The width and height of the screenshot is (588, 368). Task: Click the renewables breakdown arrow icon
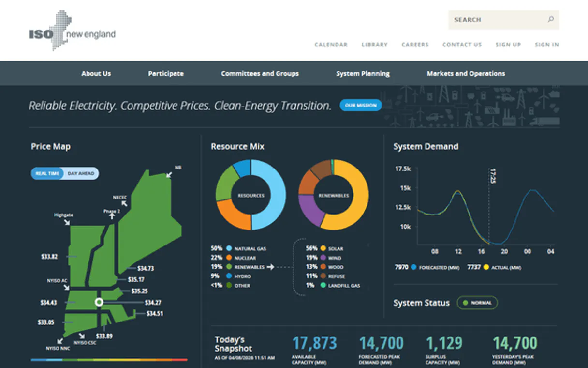[270, 267]
